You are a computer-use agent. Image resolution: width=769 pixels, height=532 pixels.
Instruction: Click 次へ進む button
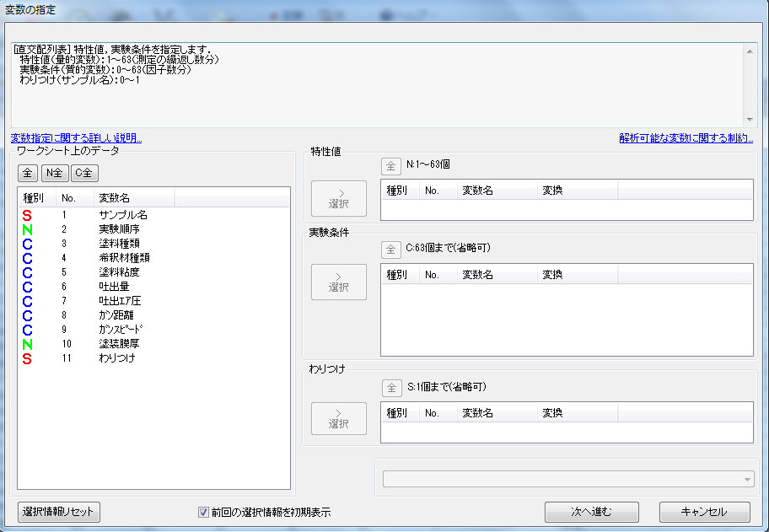click(x=591, y=512)
